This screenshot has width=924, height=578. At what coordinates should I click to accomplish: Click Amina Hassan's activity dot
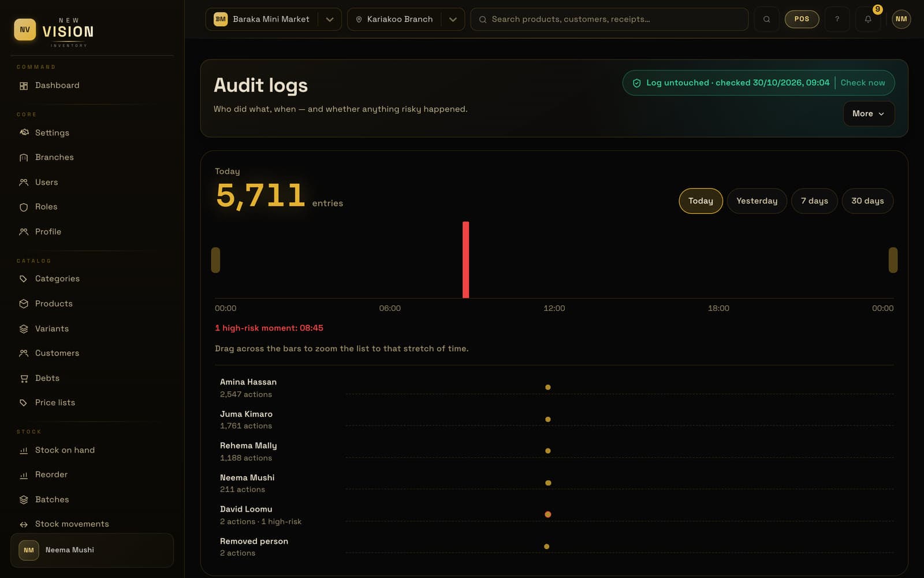(547, 387)
